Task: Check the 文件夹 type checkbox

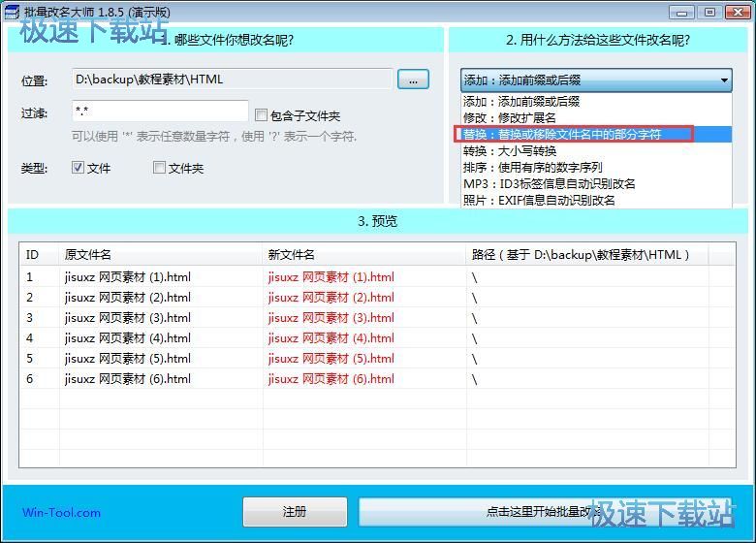Action: (159, 168)
